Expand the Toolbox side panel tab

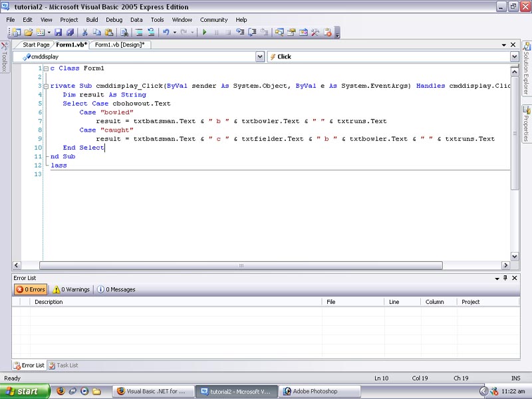click(5, 57)
